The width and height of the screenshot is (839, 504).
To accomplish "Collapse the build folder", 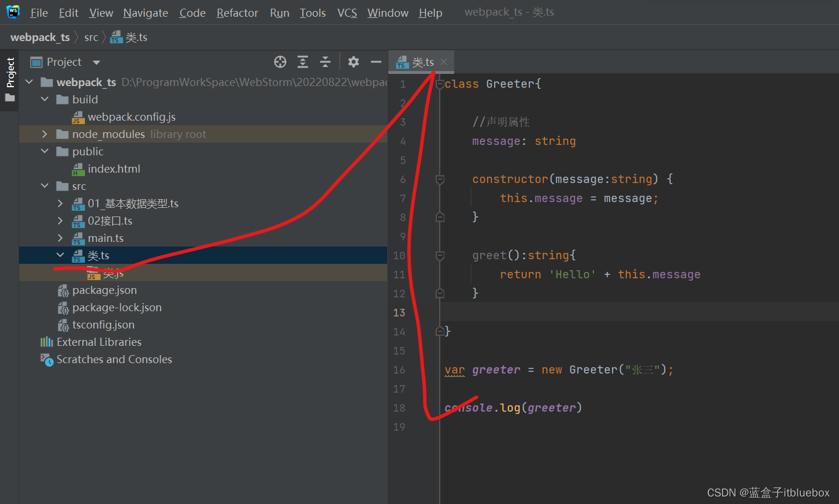I will (x=44, y=99).
